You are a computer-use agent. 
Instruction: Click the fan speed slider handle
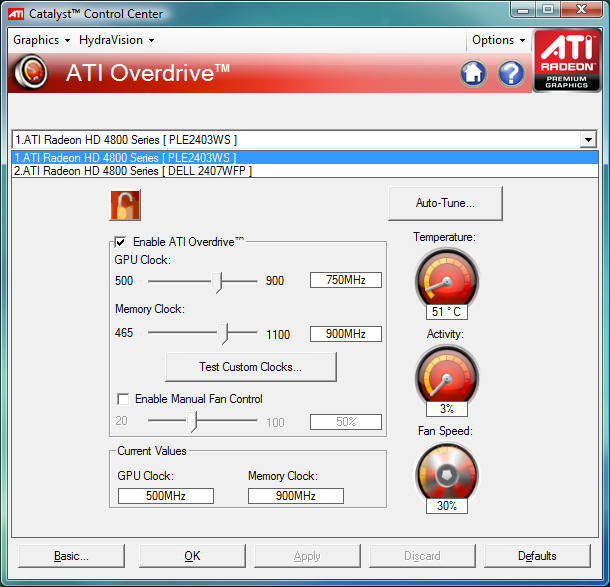click(x=191, y=422)
